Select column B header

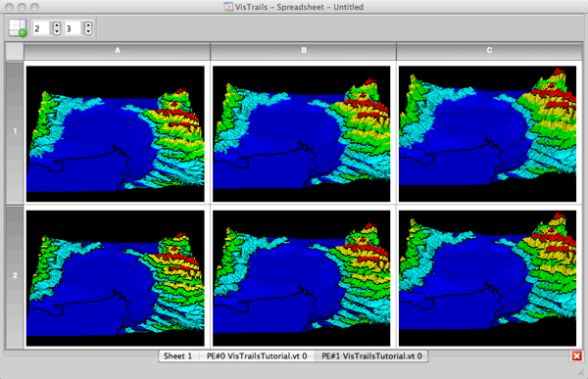click(x=304, y=51)
